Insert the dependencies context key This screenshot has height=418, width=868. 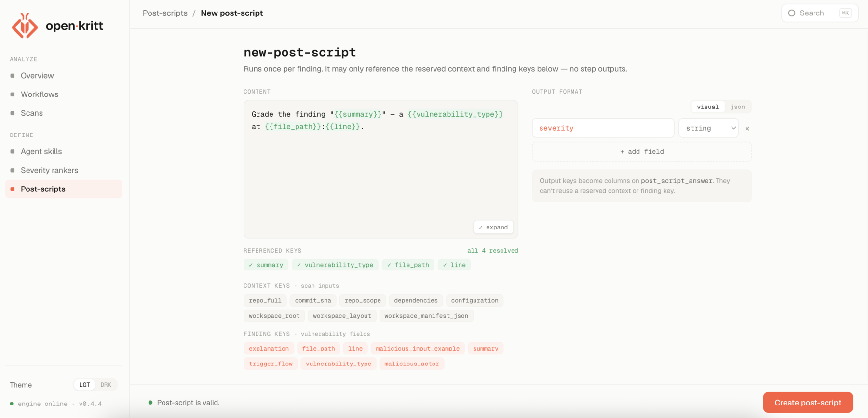416,301
